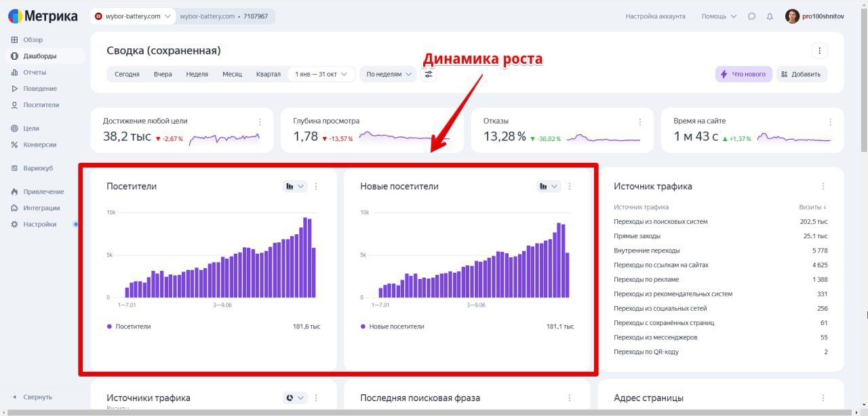Open three-dot menu of Посетители widget
This screenshot has width=868, height=416.
coord(316,186)
